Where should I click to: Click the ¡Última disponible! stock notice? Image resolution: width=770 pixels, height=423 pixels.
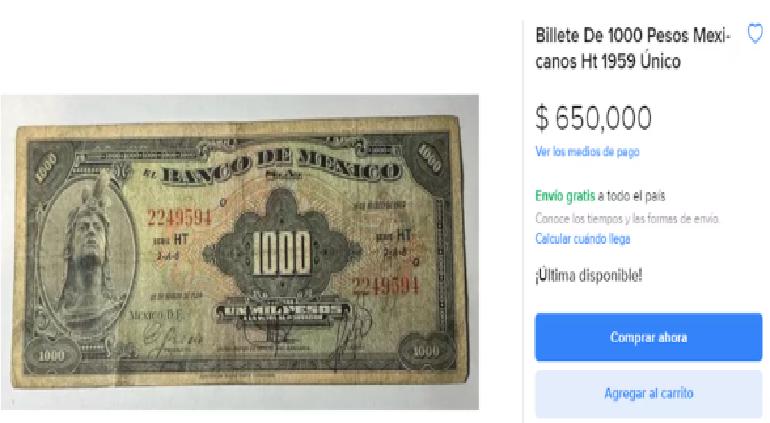coord(588,275)
